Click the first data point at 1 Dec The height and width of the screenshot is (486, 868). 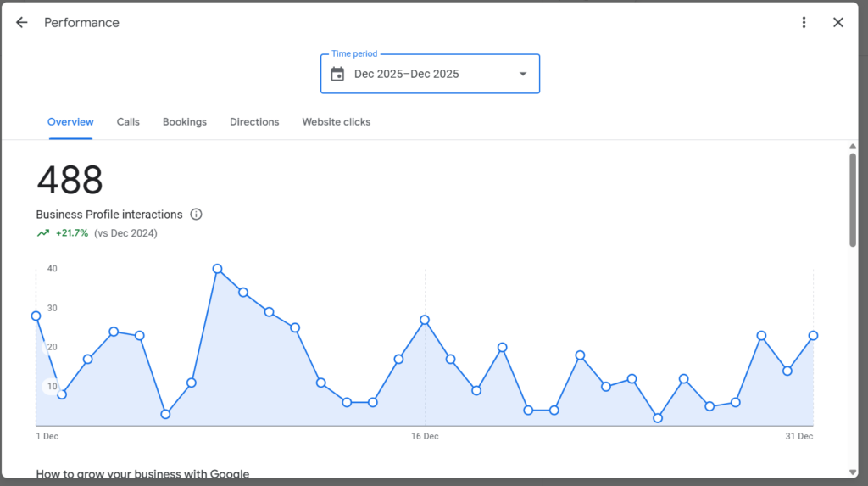tap(36, 316)
